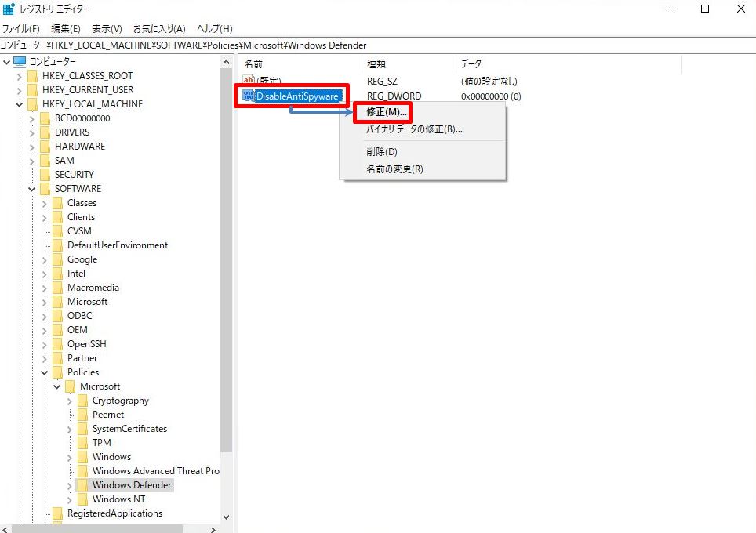Click the REG_SZ string icon of default value
The height and width of the screenshot is (533, 756).
tap(249, 80)
